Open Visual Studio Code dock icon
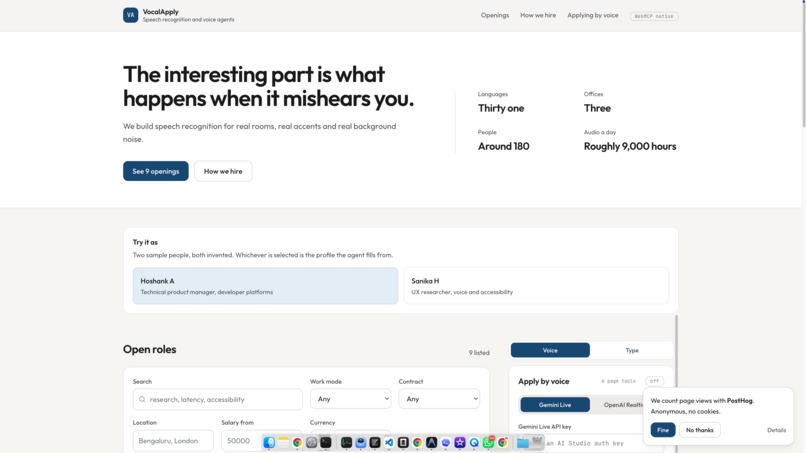806x453 pixels. [x=389, y=442]
